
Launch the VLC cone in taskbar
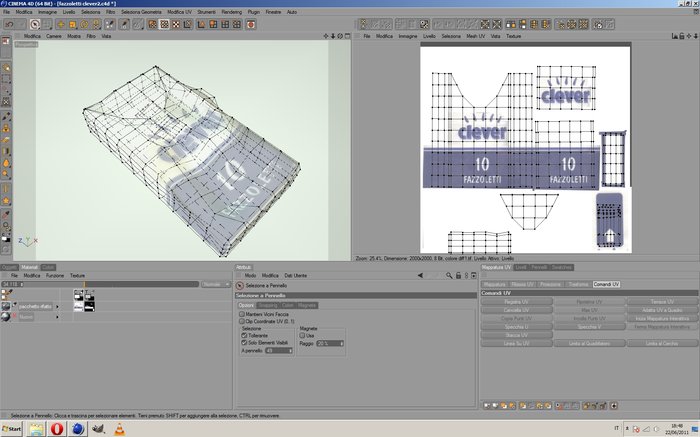pyautogui.click(x=119, y=429)
